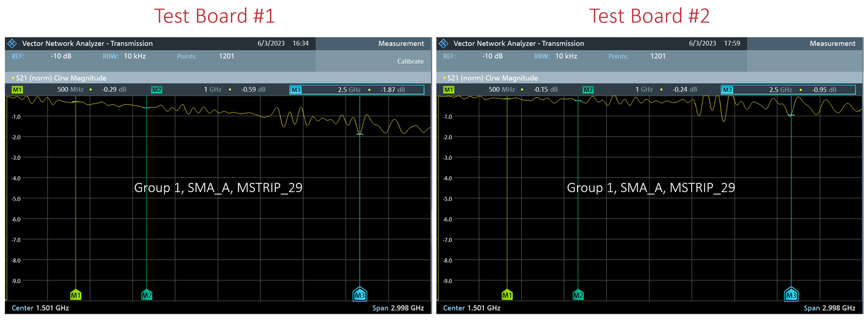Viewport: 868px width, 320px height.
Task: Click the M1 reading -0.15 dB on Board #2
Action: coord(546,90)
